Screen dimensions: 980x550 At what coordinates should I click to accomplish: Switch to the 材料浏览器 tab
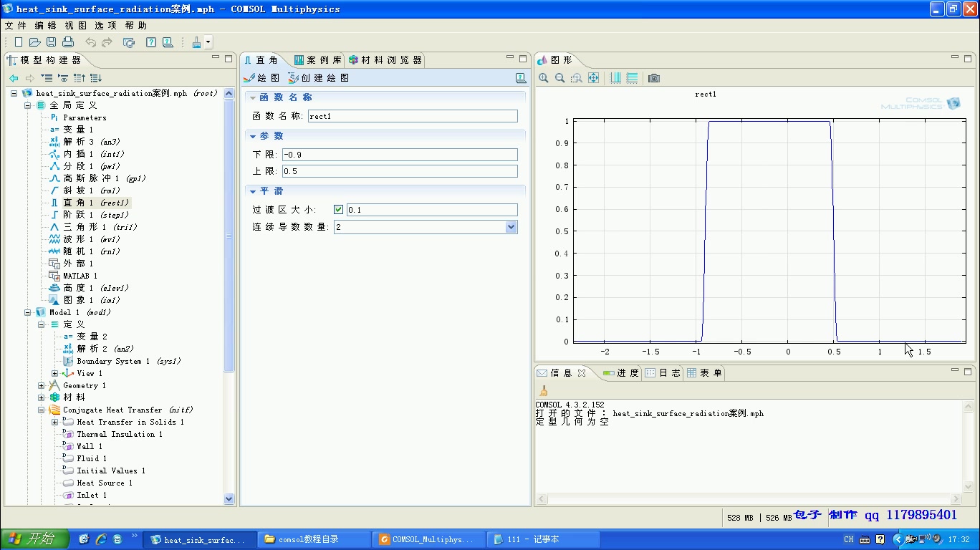click(x=385, y=60)
